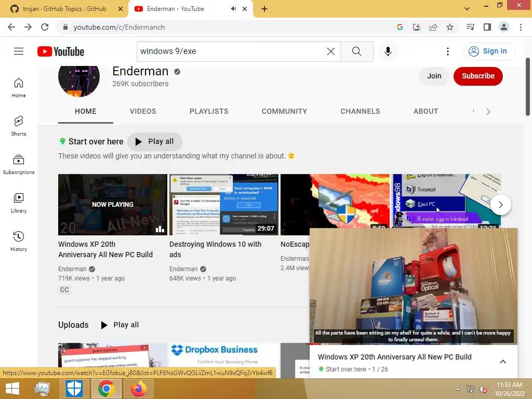The image size is (532, 399).
Task: Open Firefox from the taskbar
Action: [138, 389]
